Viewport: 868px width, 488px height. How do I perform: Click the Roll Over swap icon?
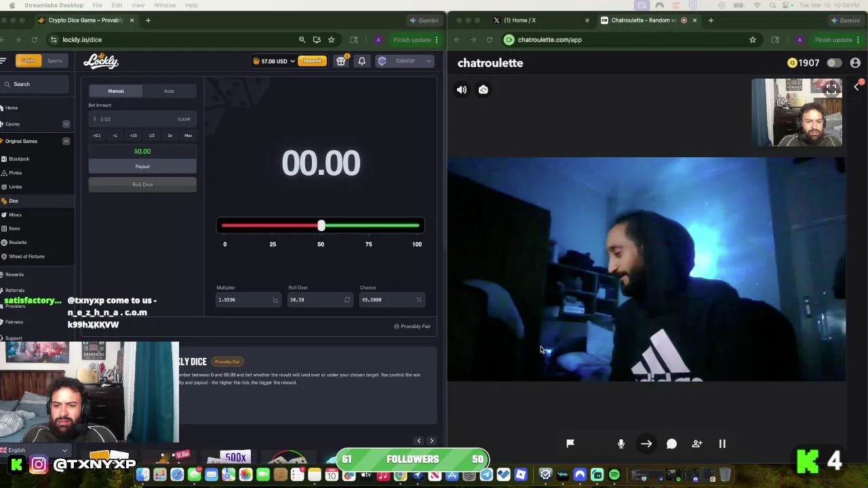(x=347, y=300)
